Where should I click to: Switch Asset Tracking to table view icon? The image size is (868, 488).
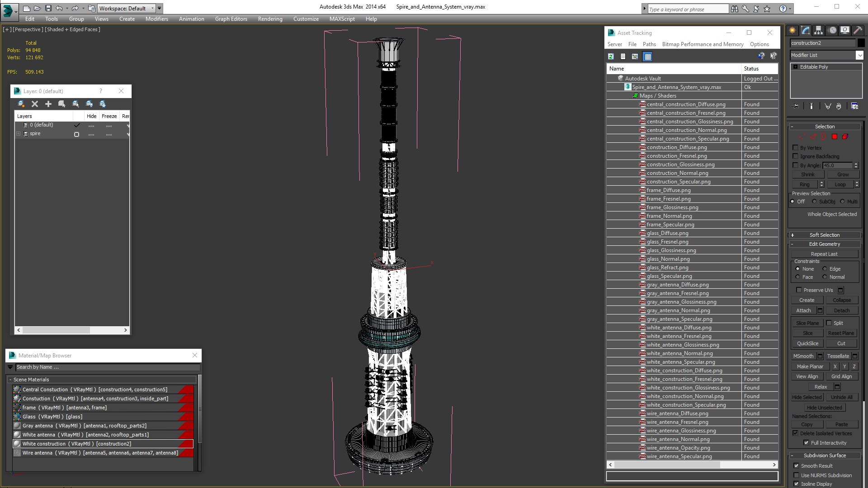coord(648,56)
